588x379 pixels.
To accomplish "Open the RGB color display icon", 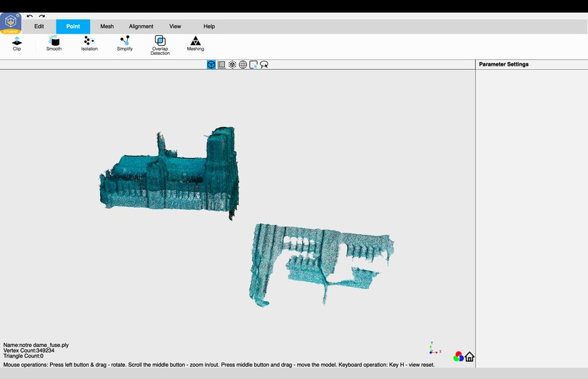I will [x=459, y=357].
